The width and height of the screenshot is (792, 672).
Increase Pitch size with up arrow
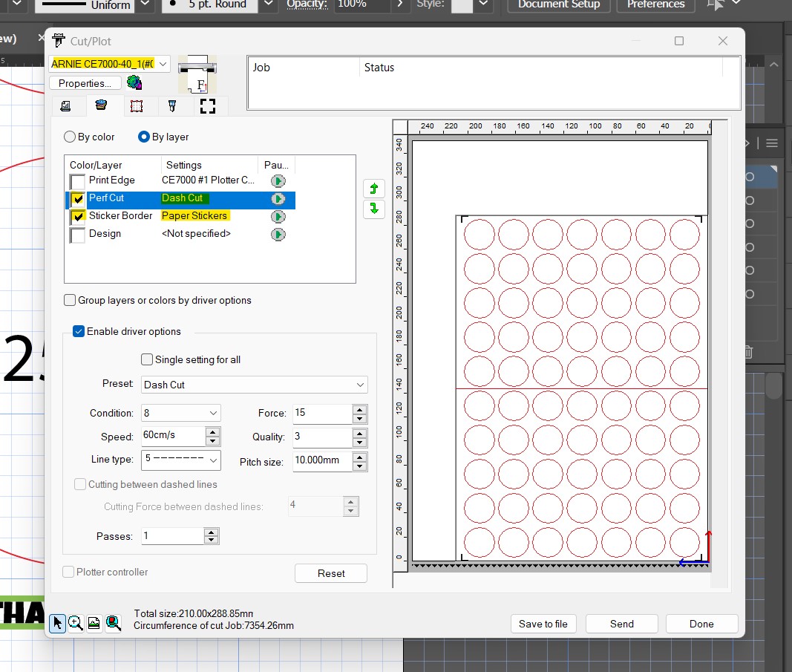coord(360,457)
